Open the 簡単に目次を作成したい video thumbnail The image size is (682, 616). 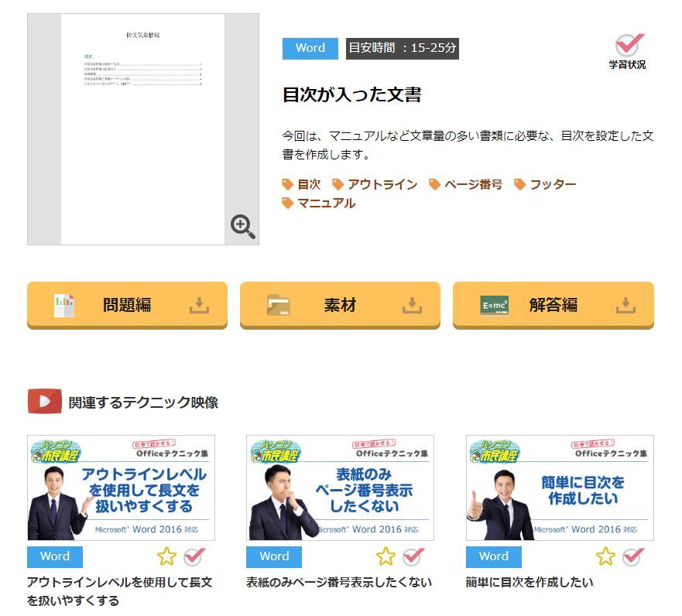point(560,488)
